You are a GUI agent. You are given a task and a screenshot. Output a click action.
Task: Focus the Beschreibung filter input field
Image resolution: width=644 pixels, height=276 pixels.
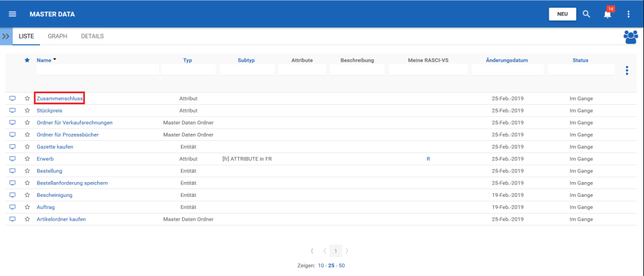pyautogui.click(x=357, y=69)
